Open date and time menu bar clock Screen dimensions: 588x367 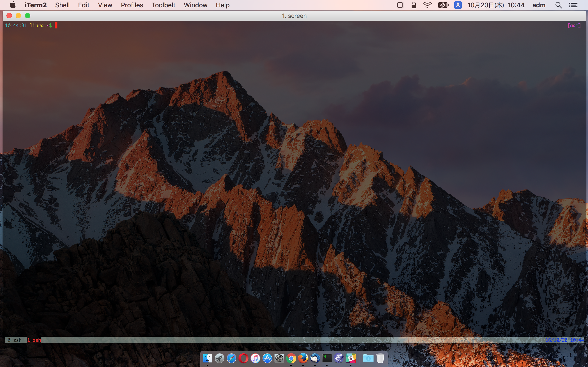(x=496, y=5)
